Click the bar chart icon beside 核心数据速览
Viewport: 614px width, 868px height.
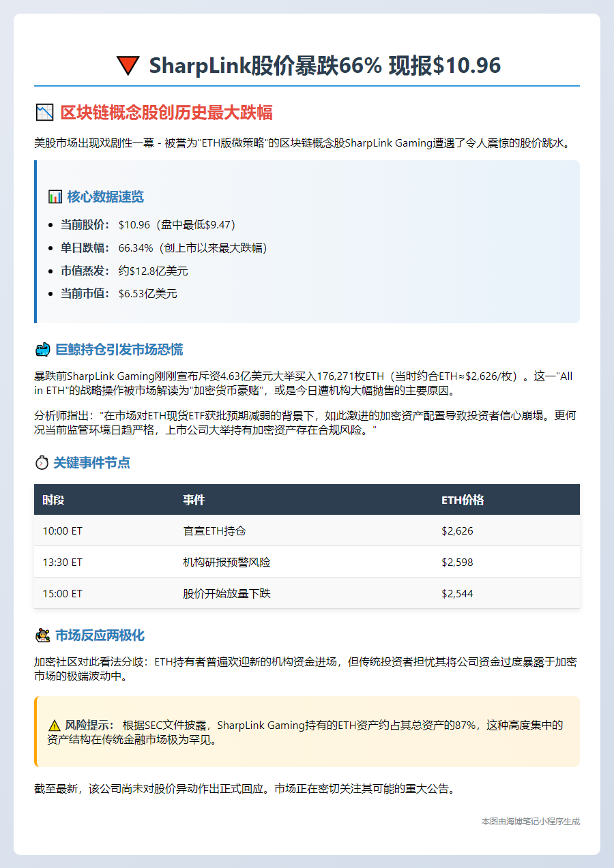[x=55, y=197]
